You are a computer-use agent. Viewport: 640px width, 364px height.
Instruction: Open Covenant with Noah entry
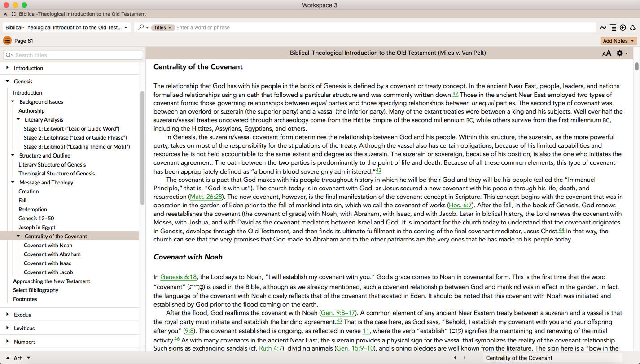click(48, 245)
